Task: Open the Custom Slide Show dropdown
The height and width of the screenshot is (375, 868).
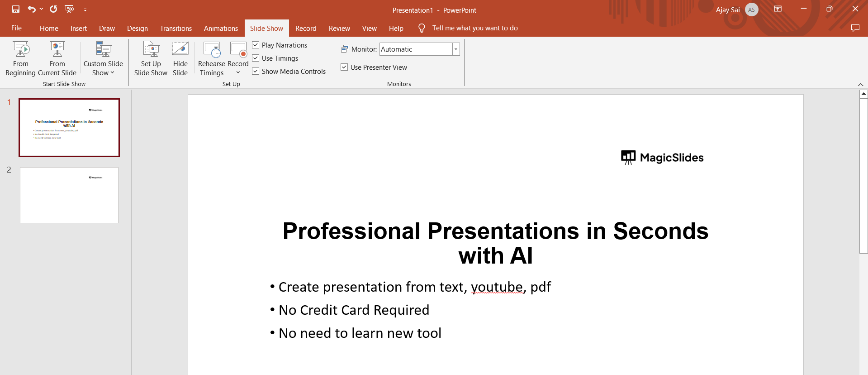Action: 103,58
